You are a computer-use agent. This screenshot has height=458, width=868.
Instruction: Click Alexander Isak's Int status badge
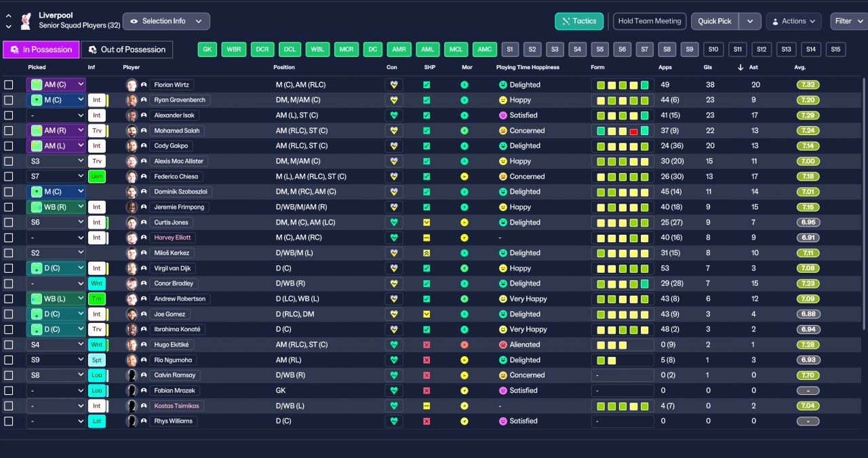point(97,115)
